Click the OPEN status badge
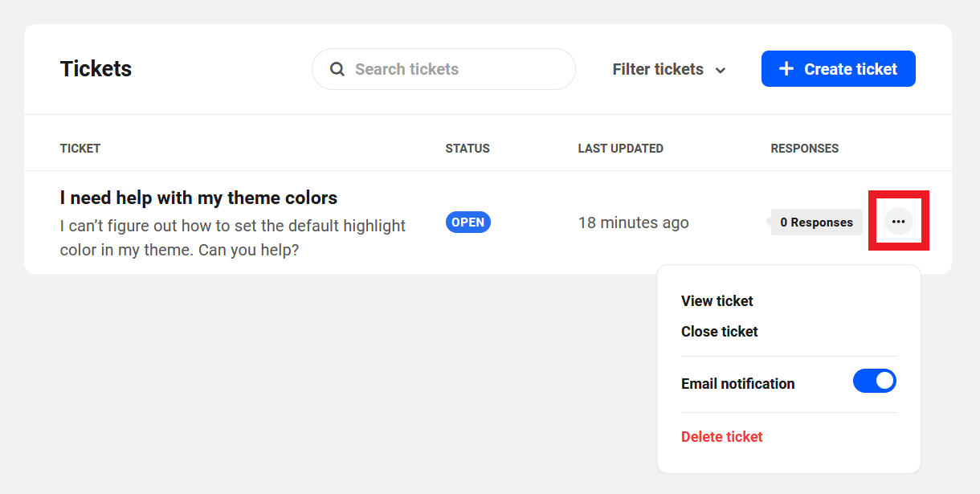Image resolution: width=980 pixels, height=494 pixels. tap(468, 222)
